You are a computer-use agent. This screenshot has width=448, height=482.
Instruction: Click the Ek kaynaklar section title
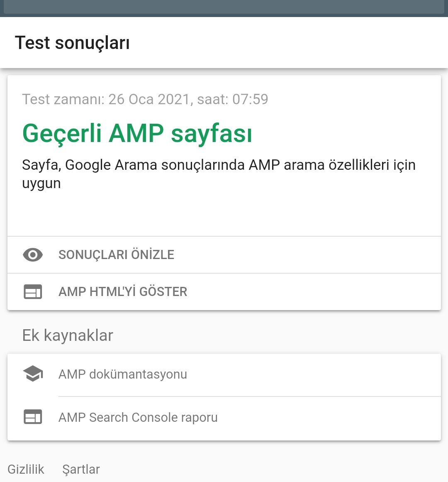coord(68,335)
